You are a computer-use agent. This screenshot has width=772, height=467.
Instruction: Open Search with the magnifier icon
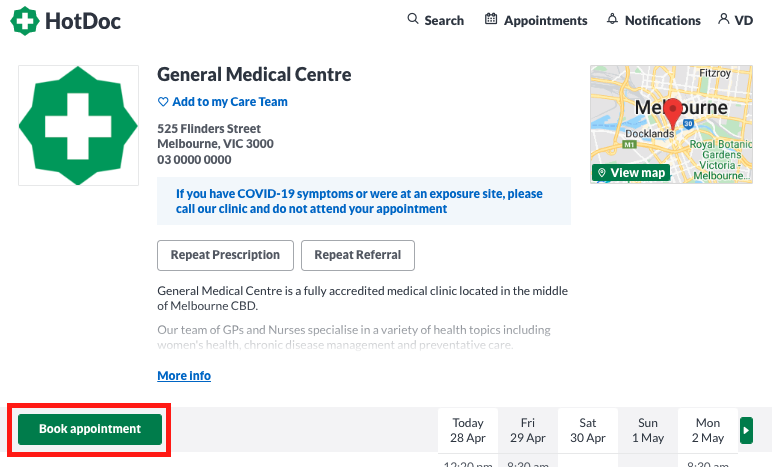(x=413, y=19)
